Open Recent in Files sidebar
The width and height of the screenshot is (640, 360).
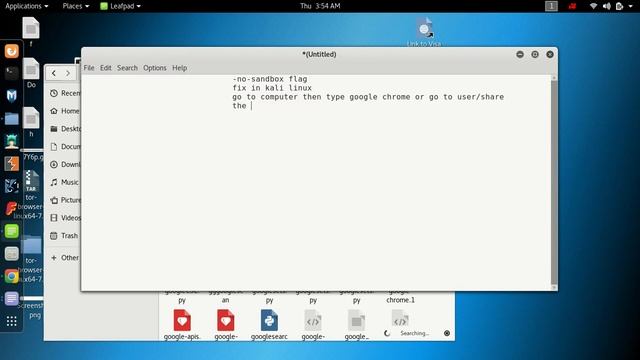(x=65, y=93)
